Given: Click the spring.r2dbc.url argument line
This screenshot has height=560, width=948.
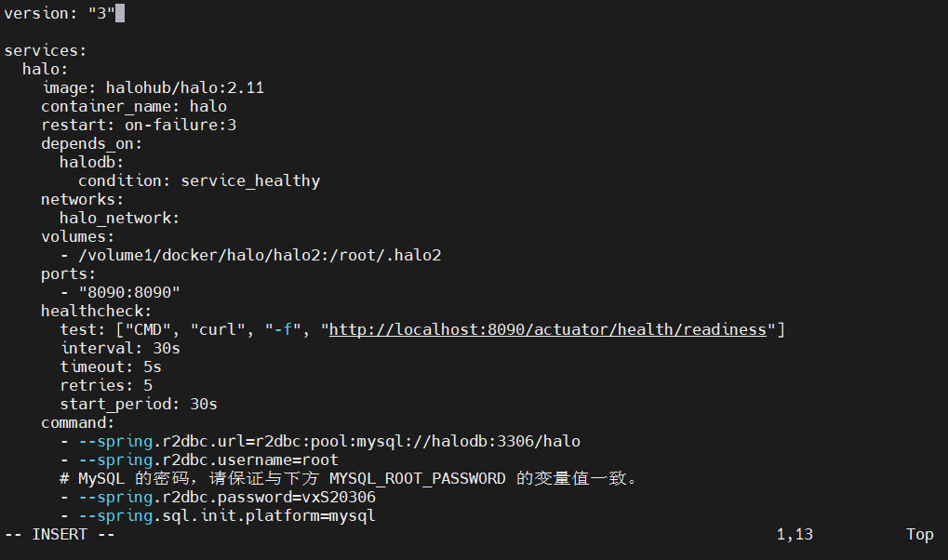Looking at the screenshot, I should pyautogui.click(x=320, y=441).
